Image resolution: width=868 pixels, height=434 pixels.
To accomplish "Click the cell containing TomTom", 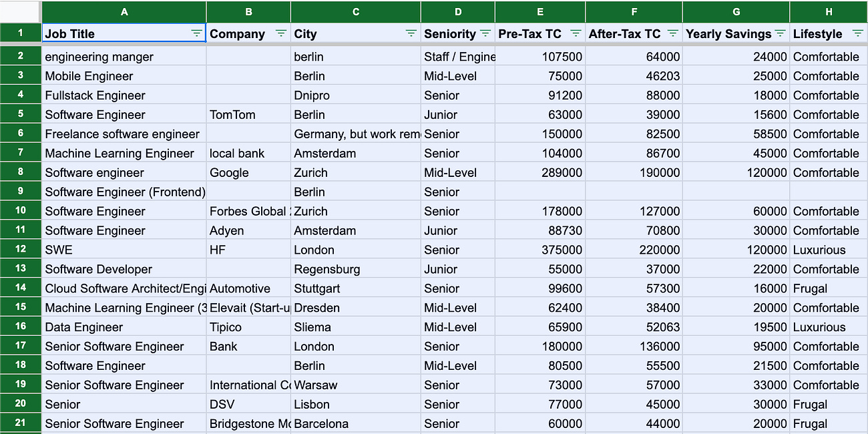I will click(248, 114).
